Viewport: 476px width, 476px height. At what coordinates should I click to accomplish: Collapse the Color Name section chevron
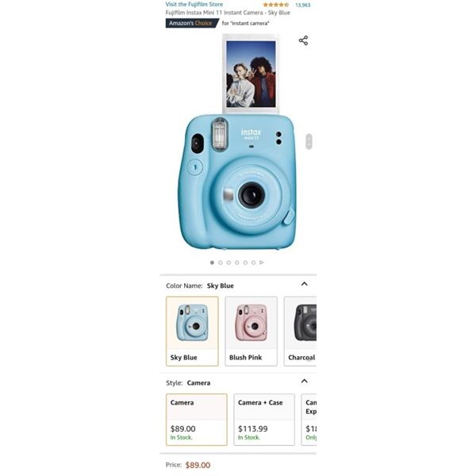point(304,284)
